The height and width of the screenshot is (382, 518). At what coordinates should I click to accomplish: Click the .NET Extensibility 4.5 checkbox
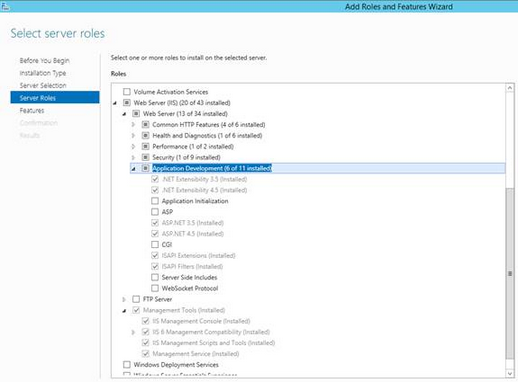click(x=155, y=190)
